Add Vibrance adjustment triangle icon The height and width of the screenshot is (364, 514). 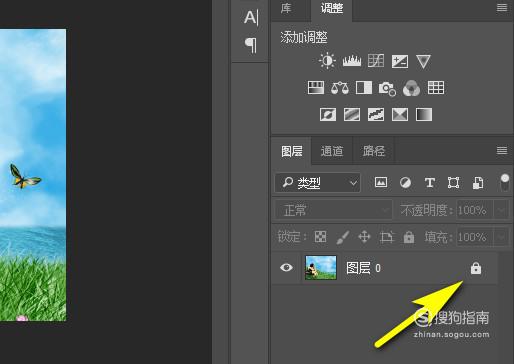(x=423, y=62)
